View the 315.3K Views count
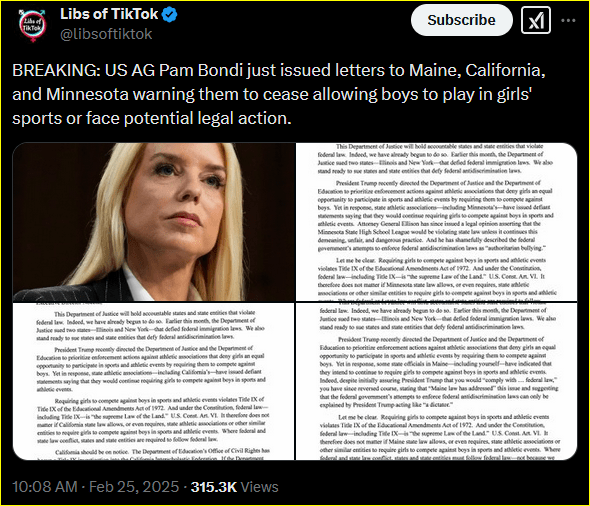 pyautogui.click(x=234, y=487)
